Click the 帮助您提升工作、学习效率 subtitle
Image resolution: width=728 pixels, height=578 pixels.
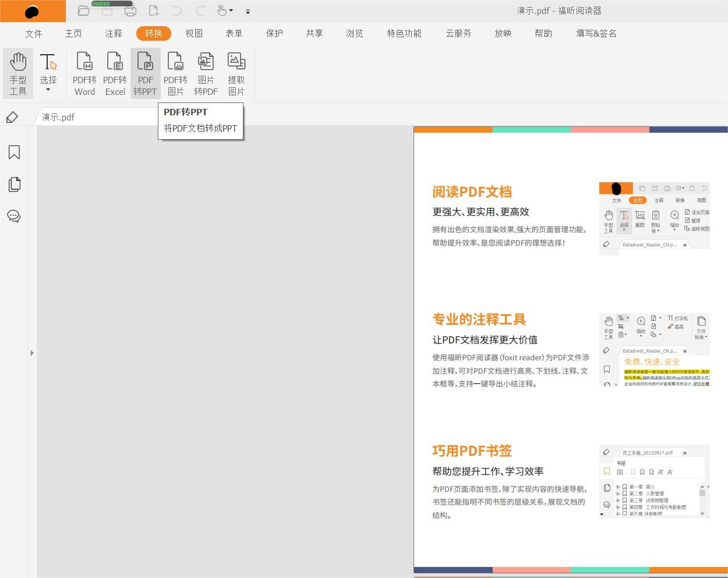click(487, 471)
